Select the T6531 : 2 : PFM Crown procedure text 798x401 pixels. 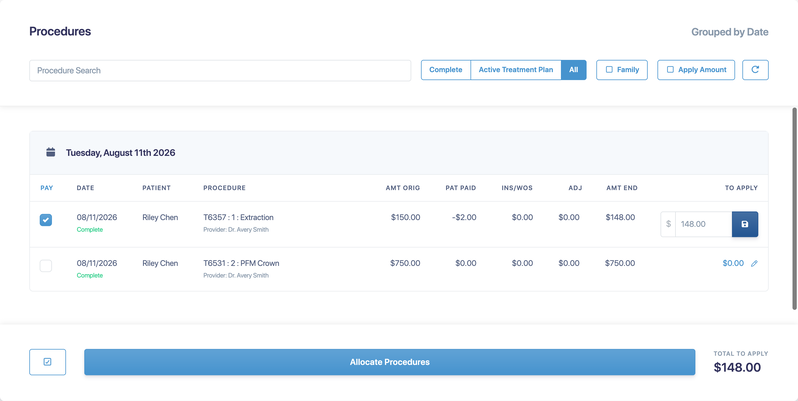click(x=241, y=263)
